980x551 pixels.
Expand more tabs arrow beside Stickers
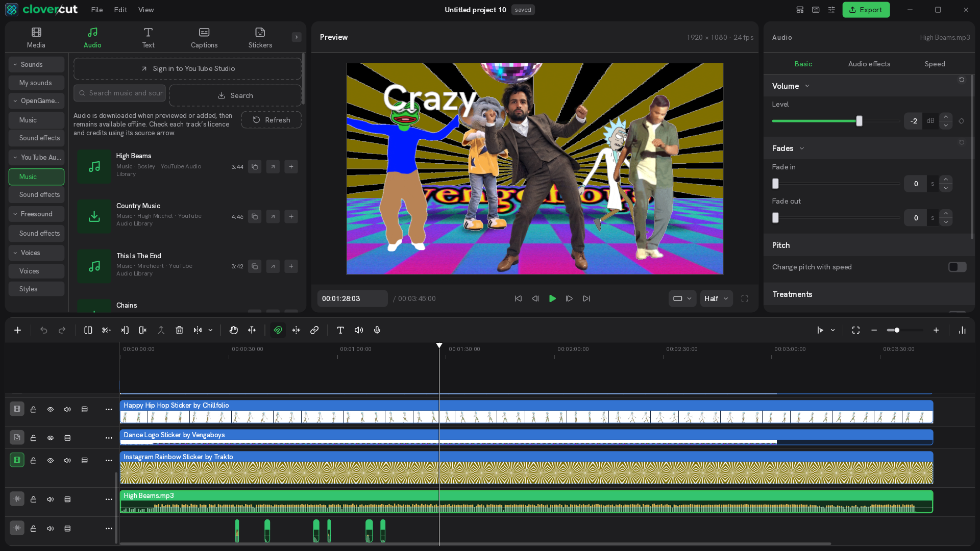tap(296, 37)
